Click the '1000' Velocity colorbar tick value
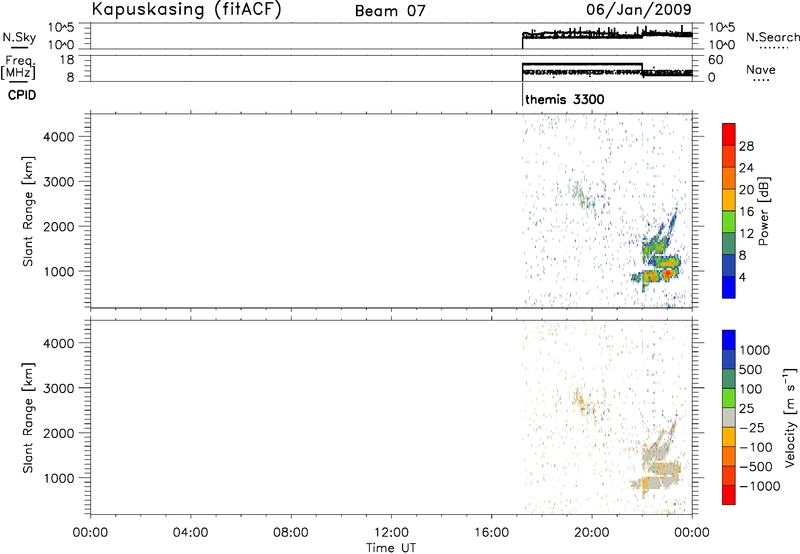Screen dimensions: 800x554 point(755,350)
